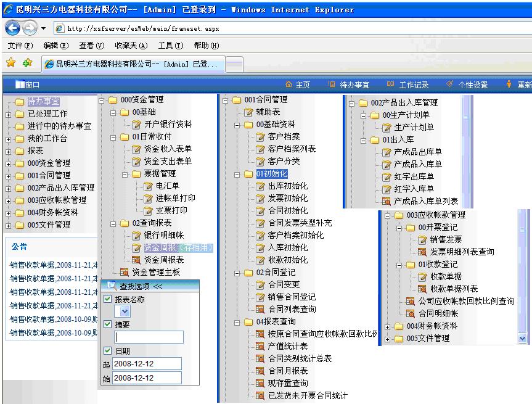Click the 资金管理主板 report icon
This screenshot has width=532, height=404.
[x=124, y=273]
